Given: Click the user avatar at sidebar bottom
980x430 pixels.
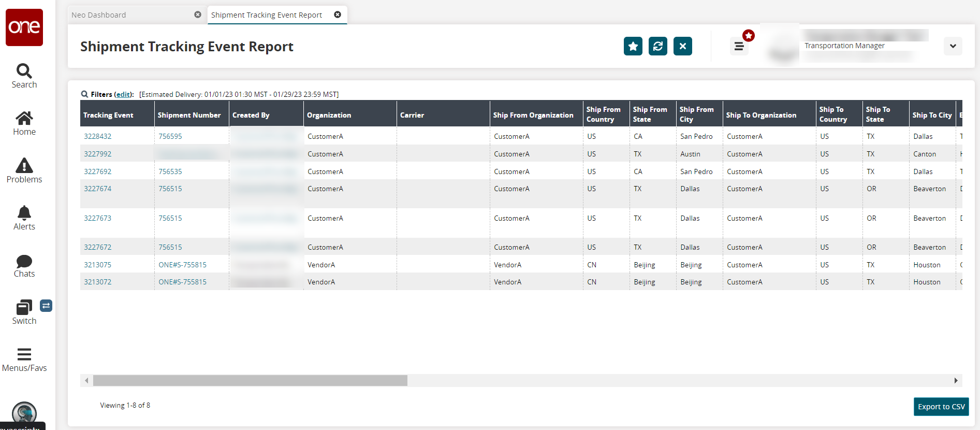Looking at the screenshot, I should click(x=24, y=413).
